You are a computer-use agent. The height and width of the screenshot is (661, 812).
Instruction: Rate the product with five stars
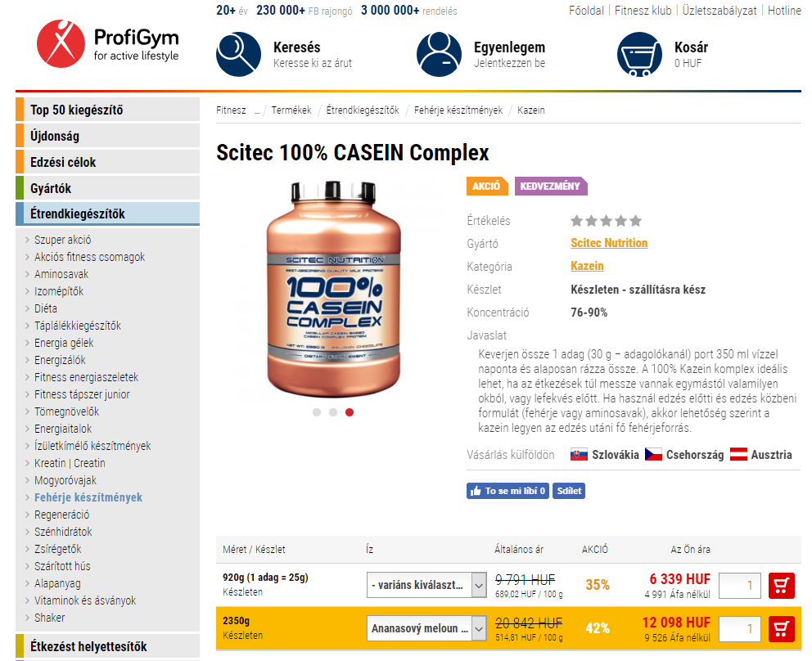[x=636, y=221]
